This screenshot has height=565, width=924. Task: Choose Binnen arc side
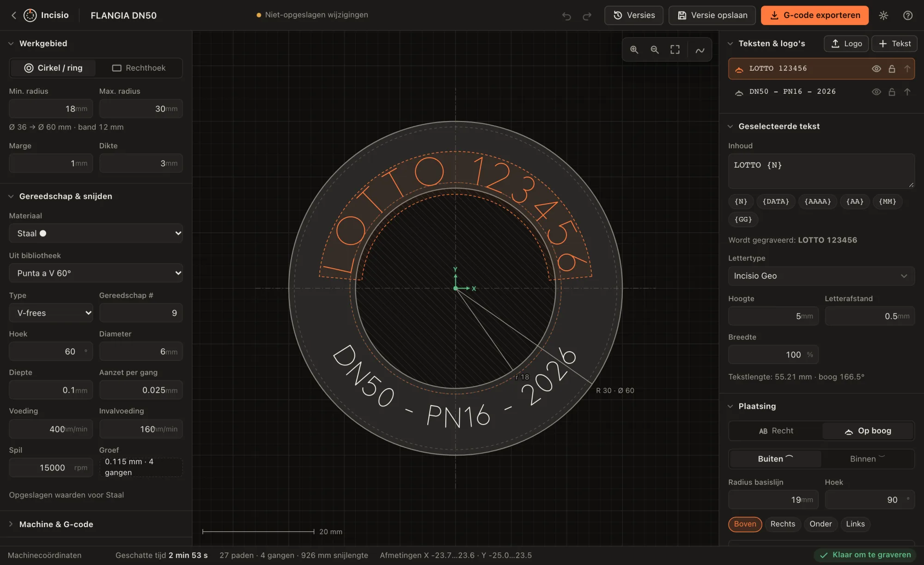(x=867, y=459)
